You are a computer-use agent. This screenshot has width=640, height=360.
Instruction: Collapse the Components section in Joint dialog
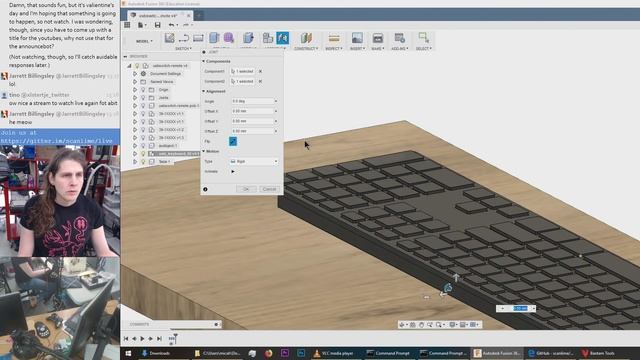(x=204, y=61)
